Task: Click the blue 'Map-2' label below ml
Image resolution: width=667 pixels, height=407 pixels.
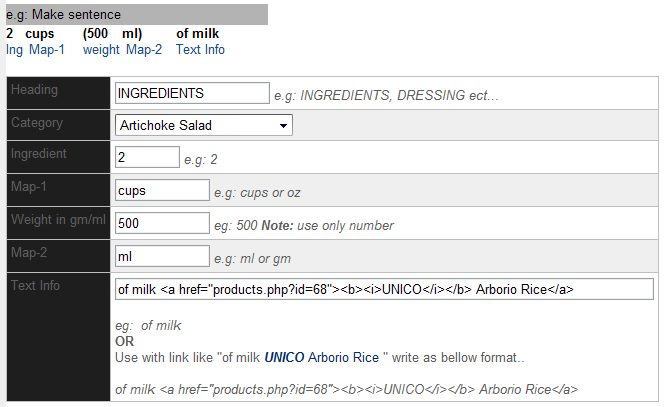Action: (x=144, y=49)
